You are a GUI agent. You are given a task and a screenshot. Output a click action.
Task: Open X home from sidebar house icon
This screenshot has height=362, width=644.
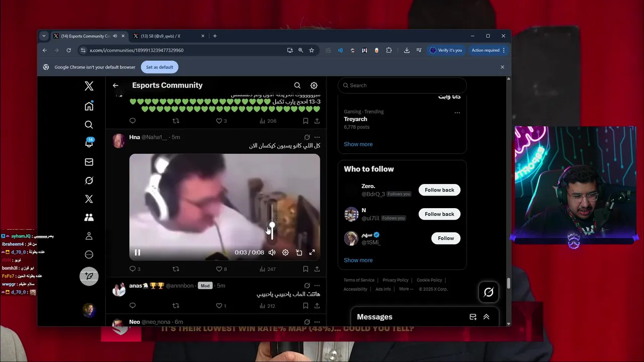coord(89,106)
